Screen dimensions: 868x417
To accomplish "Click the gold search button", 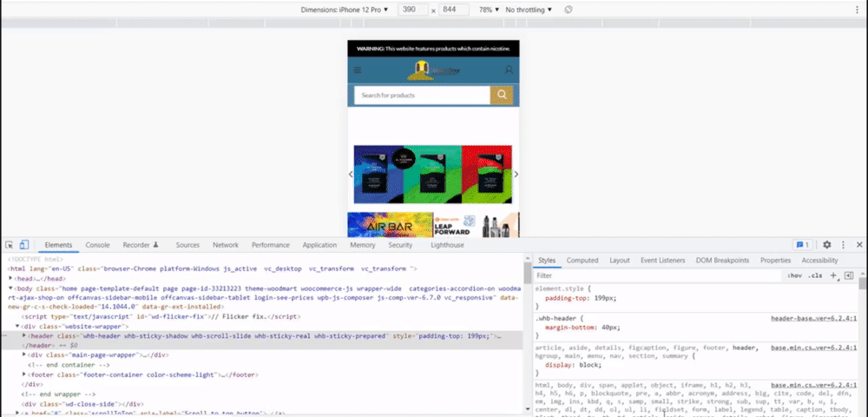I will click(502, 96).
